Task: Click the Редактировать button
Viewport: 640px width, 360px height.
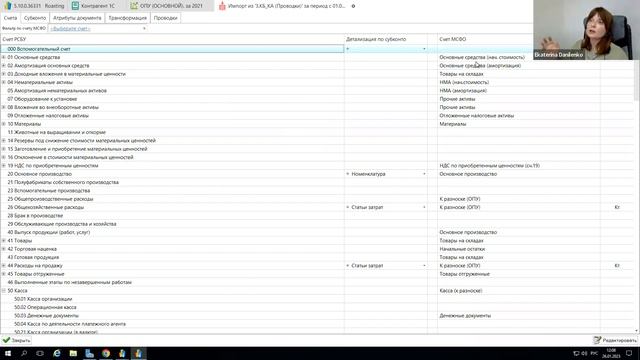Action: [615, 340]
